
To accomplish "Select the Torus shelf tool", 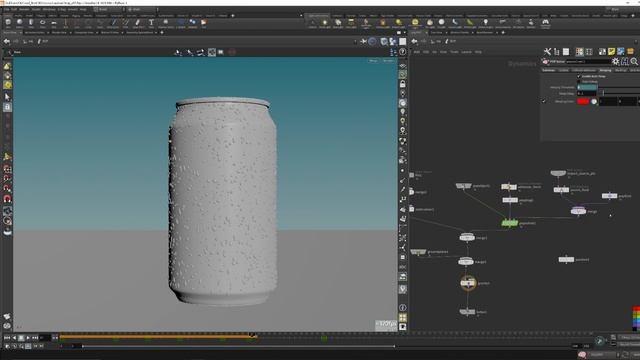I will 42,22.
